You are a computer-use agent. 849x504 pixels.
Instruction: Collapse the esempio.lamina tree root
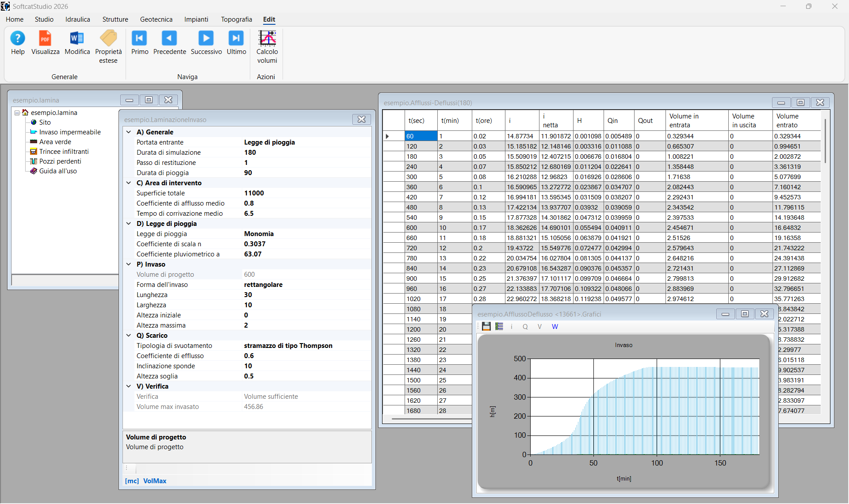tap(17, 113)
